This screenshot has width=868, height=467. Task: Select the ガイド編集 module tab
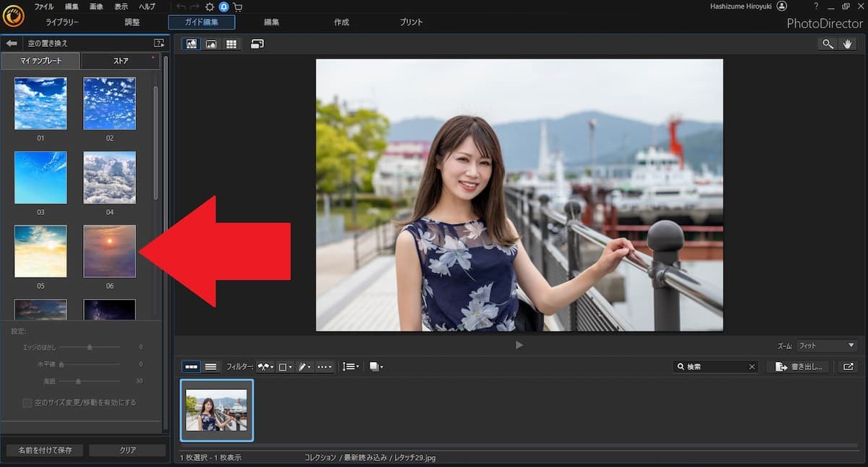click(202, 22)
